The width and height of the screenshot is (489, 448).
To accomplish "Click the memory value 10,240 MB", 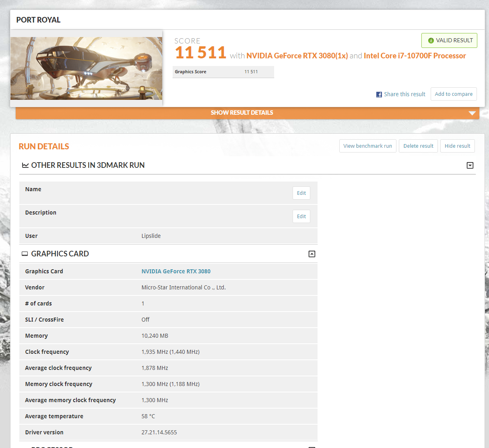I will tap(155, 336).
